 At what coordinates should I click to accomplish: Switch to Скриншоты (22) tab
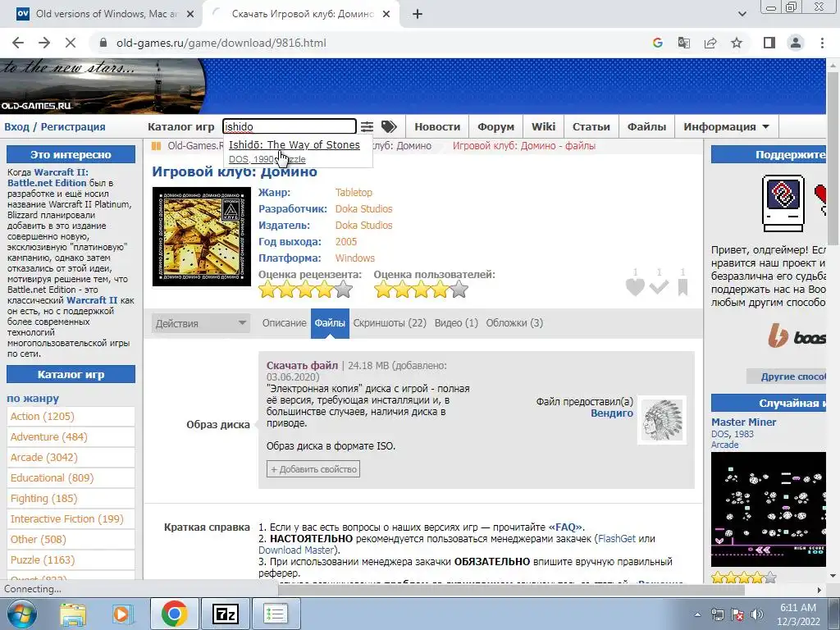pyautogui.click(x=390, y=323)
